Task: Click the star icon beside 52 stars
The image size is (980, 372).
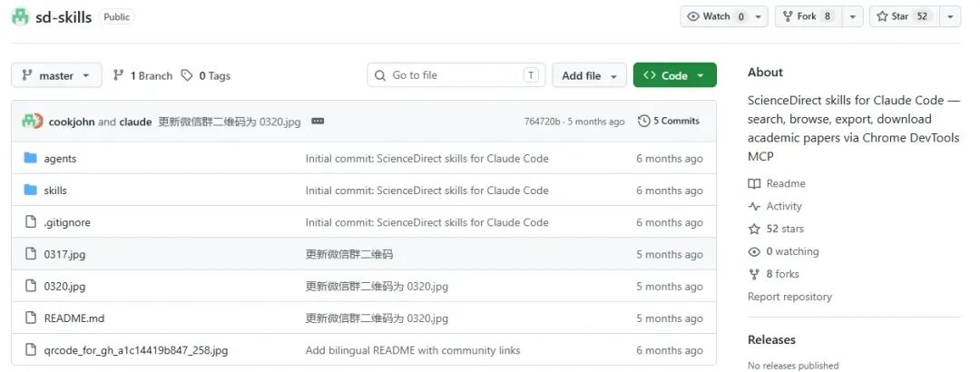Action: [x=754, y=229]
